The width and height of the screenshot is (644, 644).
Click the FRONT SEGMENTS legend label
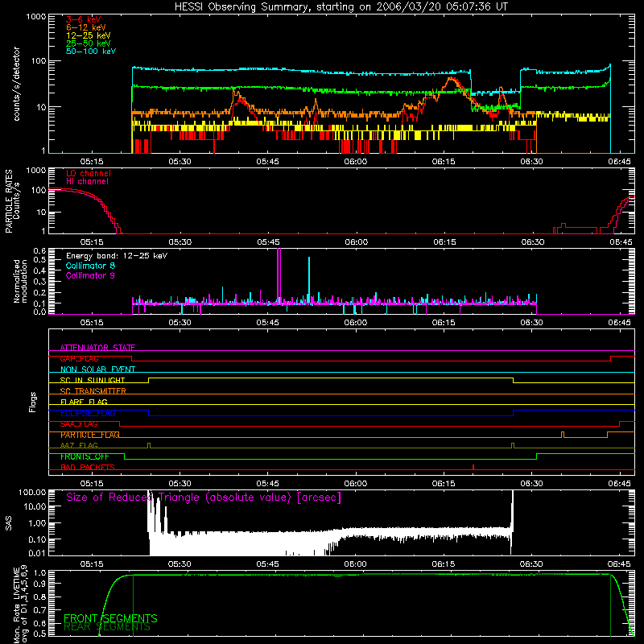tap(110, 618)
